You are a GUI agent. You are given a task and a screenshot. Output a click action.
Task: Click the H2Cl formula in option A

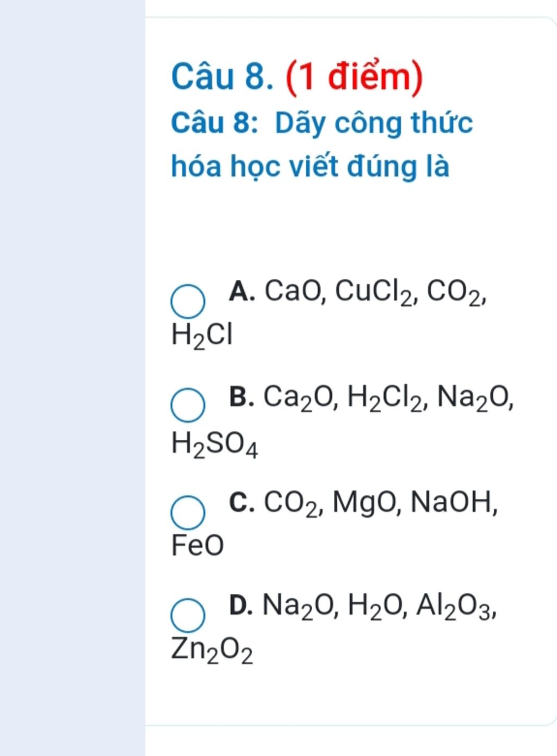202,335
